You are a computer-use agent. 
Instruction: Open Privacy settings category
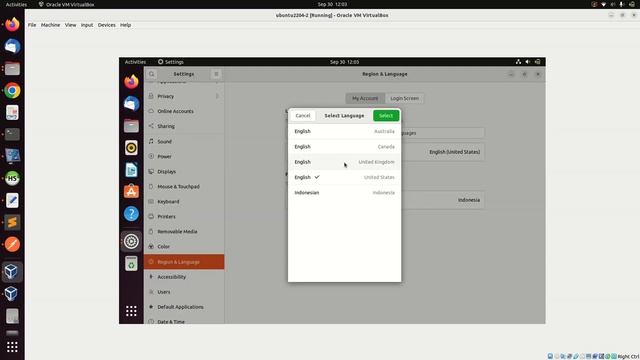(x=184, y=96)
